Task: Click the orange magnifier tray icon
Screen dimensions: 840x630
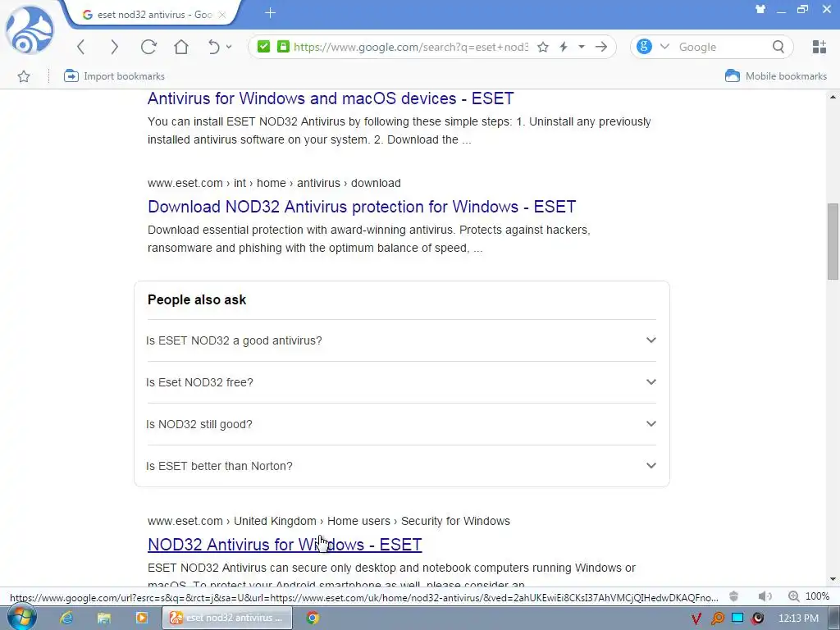Action: pyautogui.click(x=717, y=619)
